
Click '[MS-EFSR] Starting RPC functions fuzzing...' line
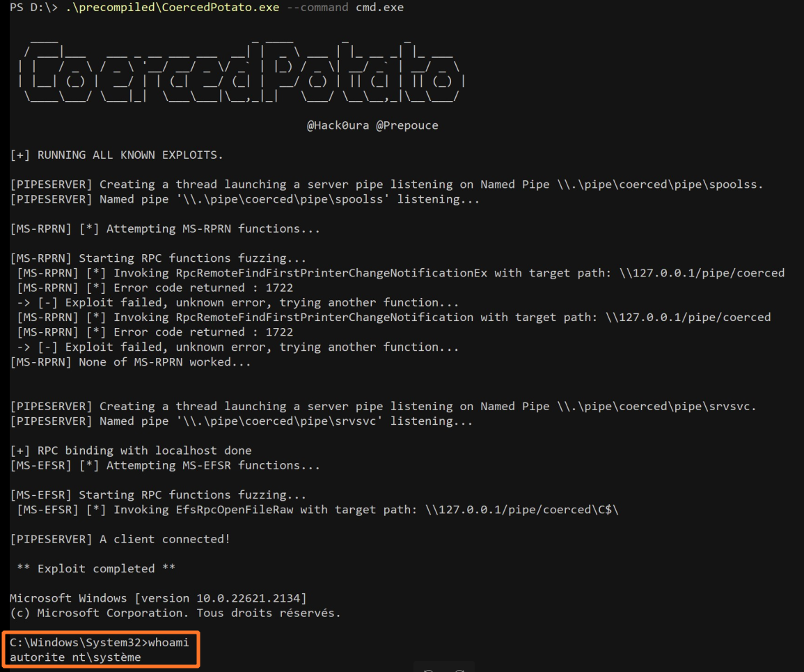pyautogui.click(x=159, y=495)
